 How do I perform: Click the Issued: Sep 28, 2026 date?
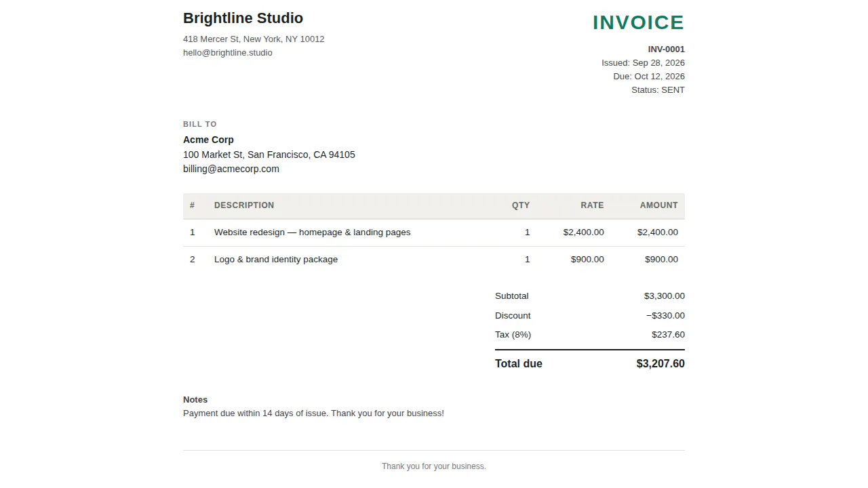[x=643, y=63]
